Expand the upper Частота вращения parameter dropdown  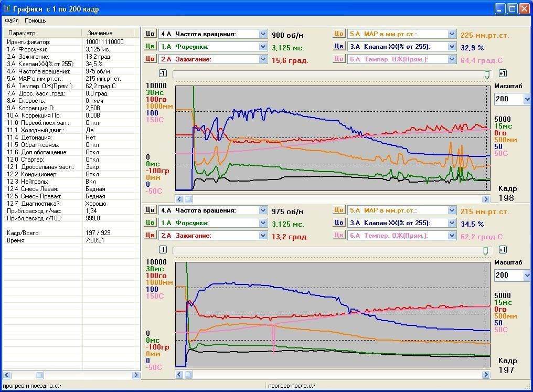click(x=263, y=34)
